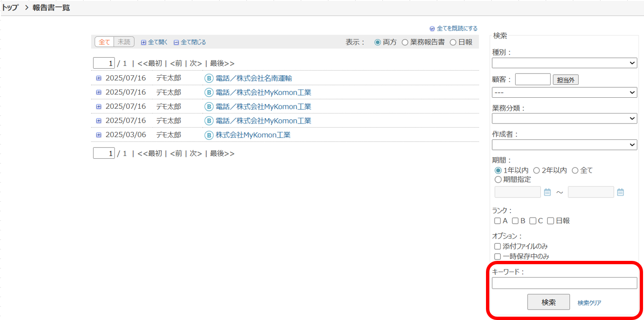Click the end date calendar icon
The image size is (644, 320).
(x=620, y=192)
